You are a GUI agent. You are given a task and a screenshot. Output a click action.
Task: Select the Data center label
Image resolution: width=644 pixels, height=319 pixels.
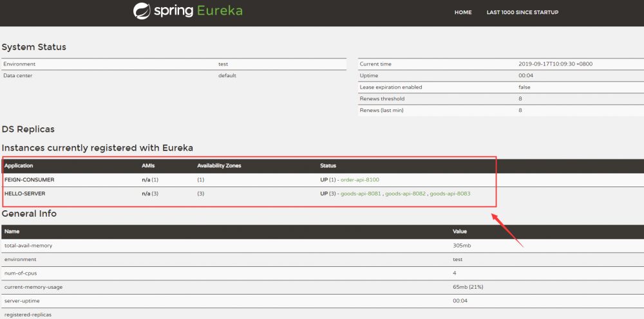pyautogui.click(x=17, y=76)
